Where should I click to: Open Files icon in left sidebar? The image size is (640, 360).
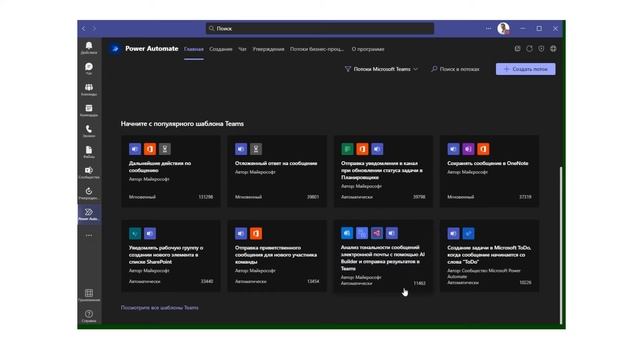(x=89, y=151)
